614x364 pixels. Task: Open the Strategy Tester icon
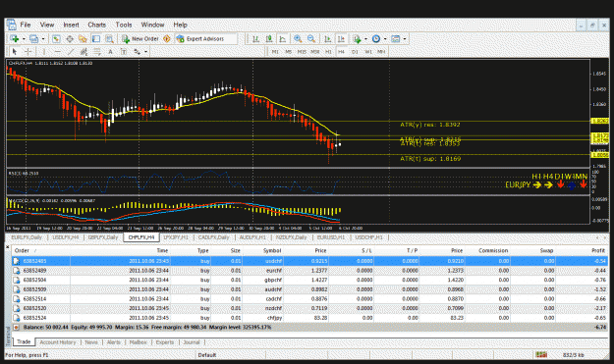tap(109, 38)
